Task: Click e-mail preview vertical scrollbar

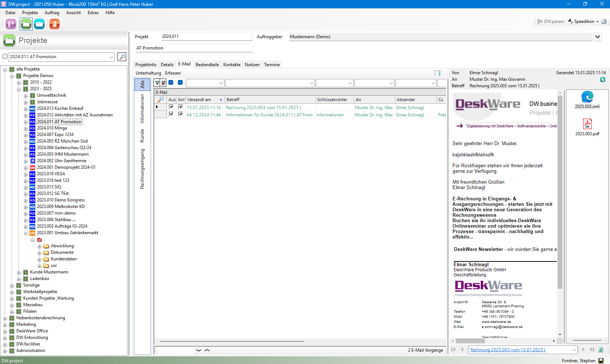Action: click(560, 193)
